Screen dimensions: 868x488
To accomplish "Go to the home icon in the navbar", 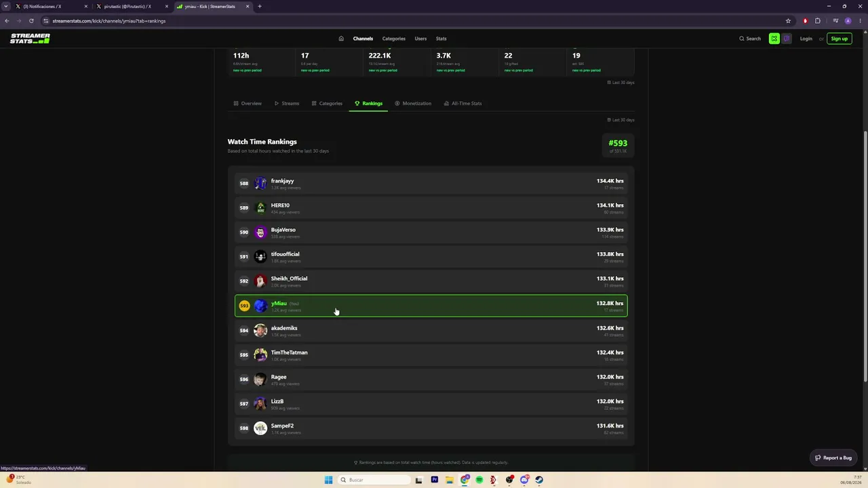I will coord(341,39).
